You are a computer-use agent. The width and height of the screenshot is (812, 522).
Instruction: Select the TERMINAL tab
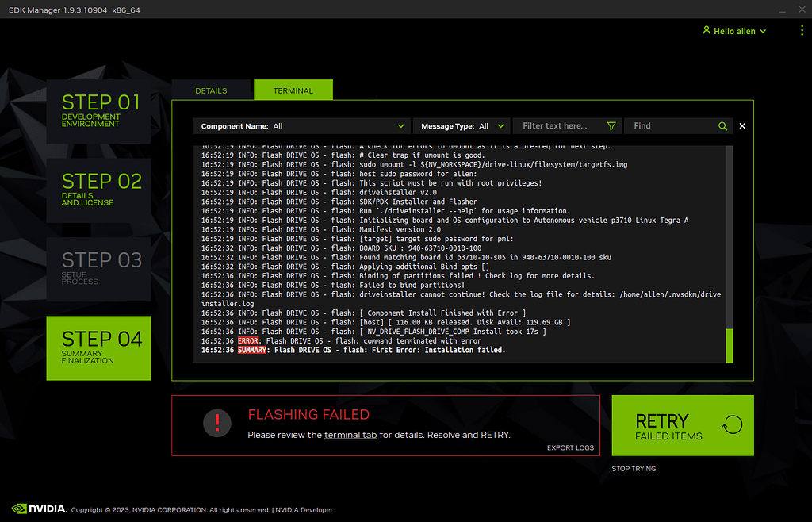(x=293, y=90)
